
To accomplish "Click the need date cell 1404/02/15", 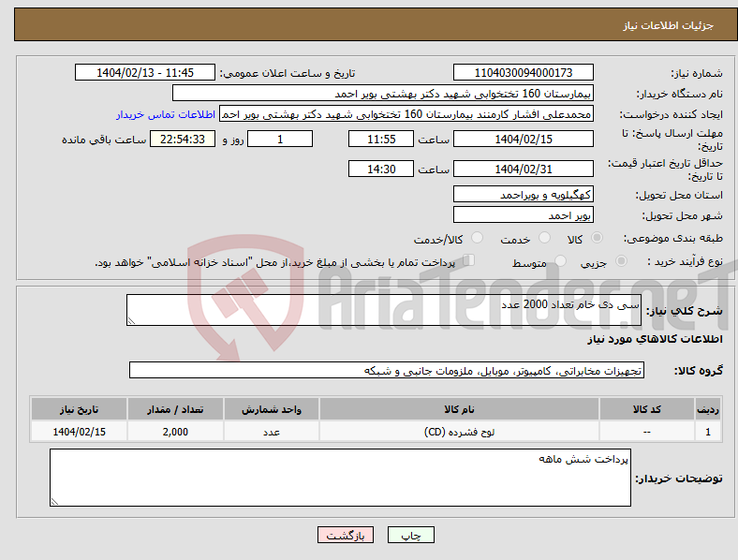I will 79,432.
